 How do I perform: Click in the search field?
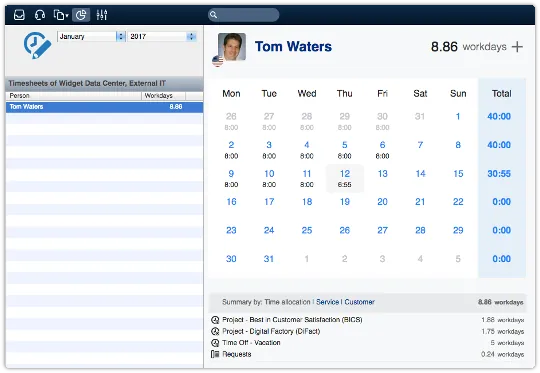243,15
